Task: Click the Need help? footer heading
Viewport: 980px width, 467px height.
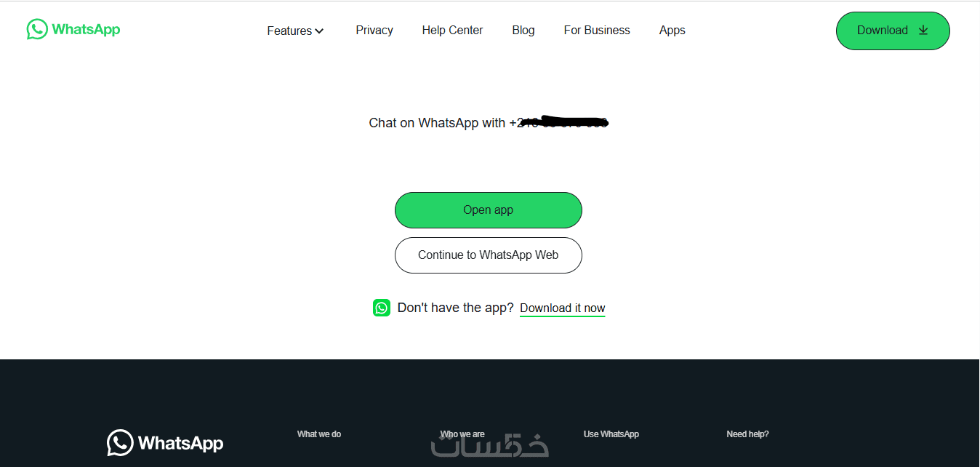Action: point(747,434)
